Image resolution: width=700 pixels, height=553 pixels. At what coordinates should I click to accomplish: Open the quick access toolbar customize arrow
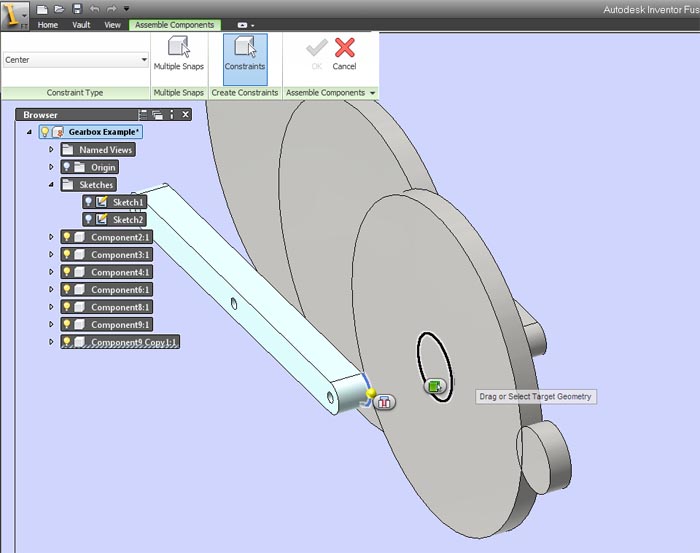[126, 9]
